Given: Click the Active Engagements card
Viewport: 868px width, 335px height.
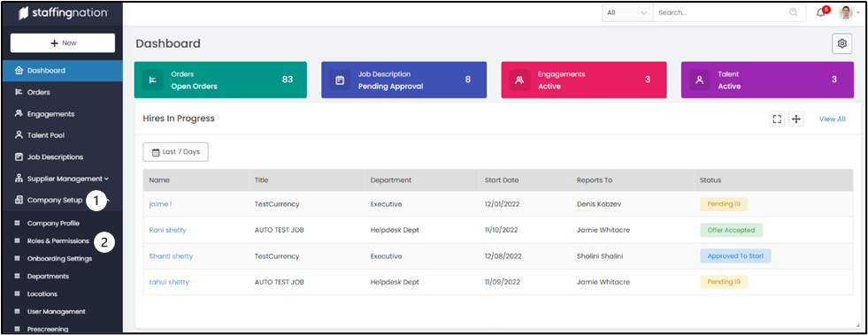Looking at the screenshot, I should tap(584, 80).
